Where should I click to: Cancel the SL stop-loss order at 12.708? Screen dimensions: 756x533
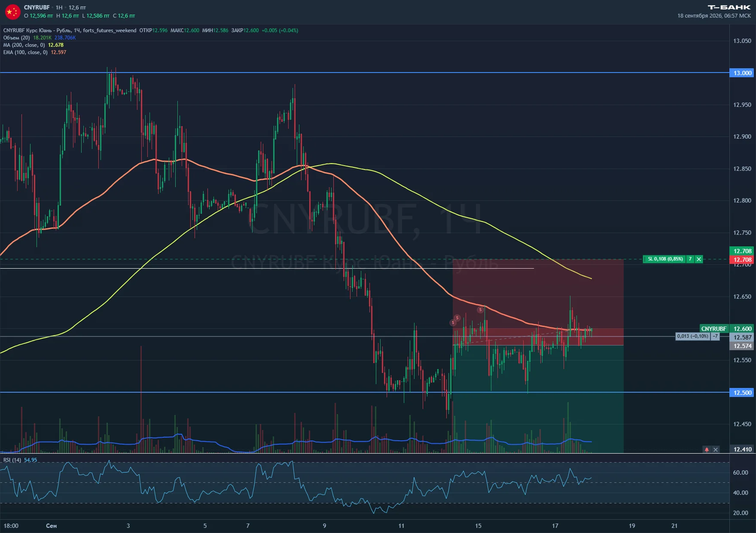699,259
